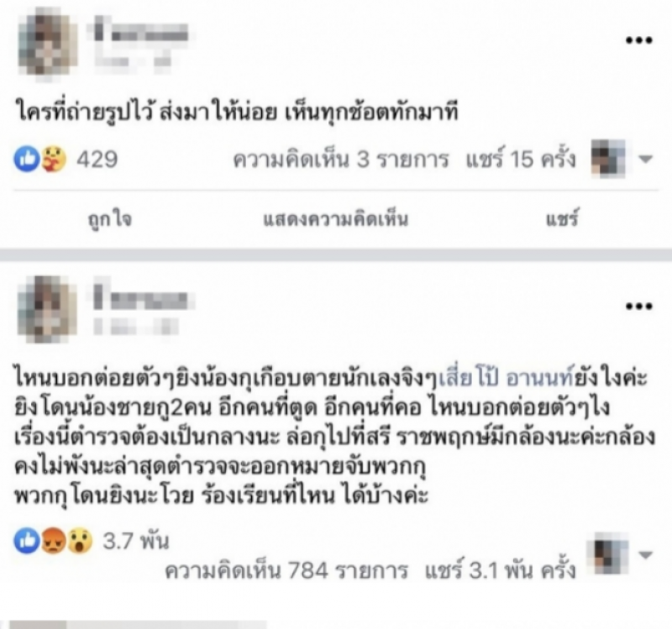Click the blue like reaction icon on second post
Screen dimensions: 672x629
[x=27, y=540]
